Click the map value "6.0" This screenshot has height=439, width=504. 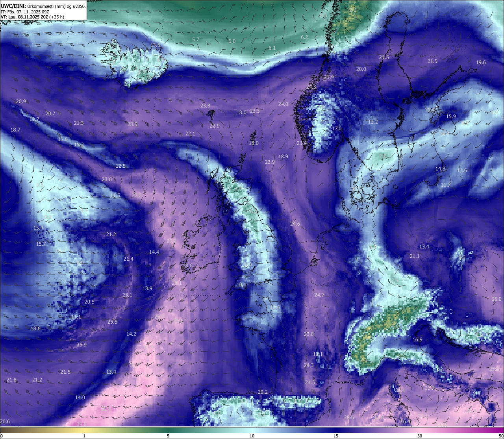click(232, 41)
